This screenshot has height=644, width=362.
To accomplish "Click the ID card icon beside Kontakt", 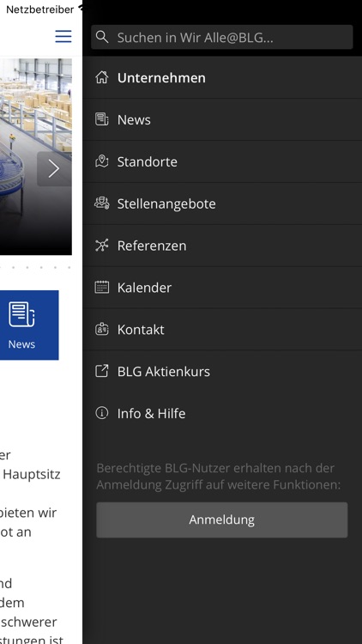I will 102,329.
